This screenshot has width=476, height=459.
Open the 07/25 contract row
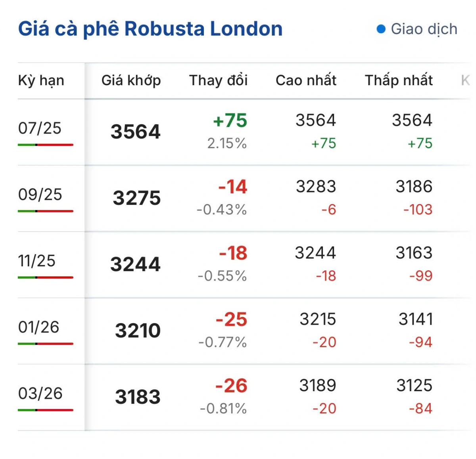pos(244,132)
